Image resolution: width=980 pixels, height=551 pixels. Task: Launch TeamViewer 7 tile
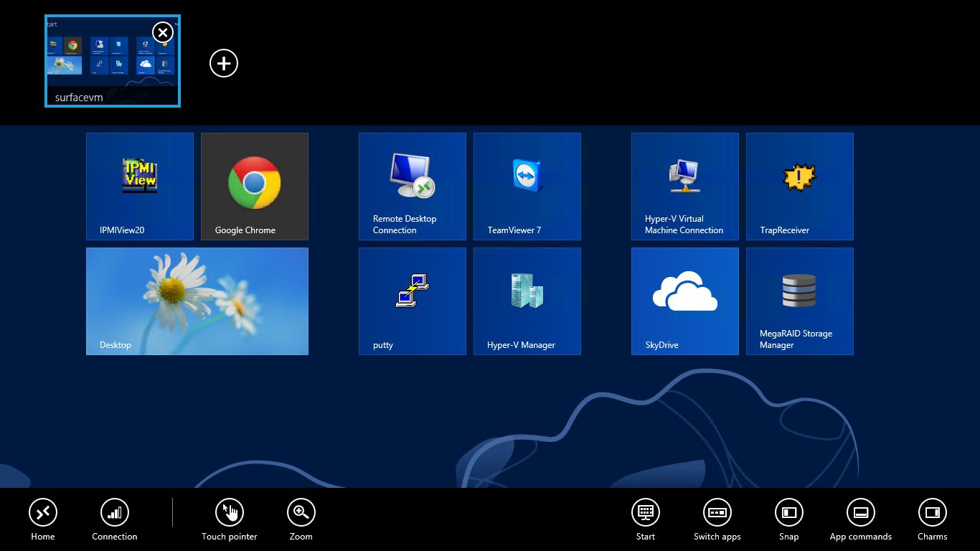point(527,187)
